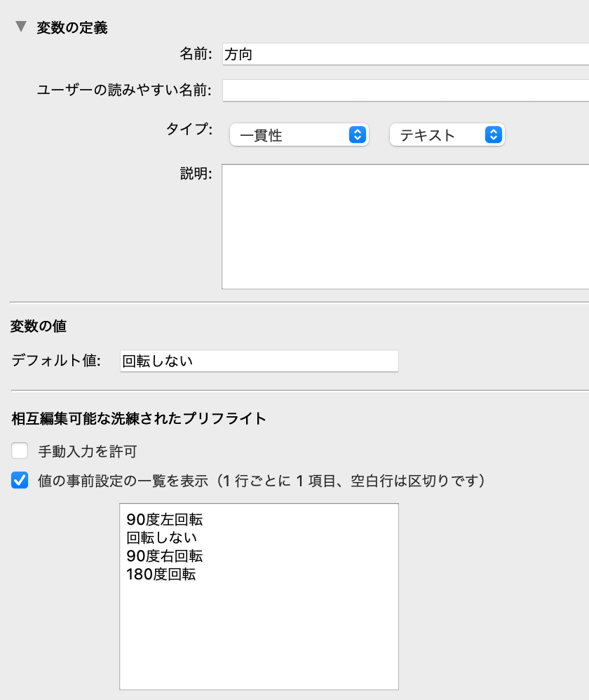589x700 pixels.
Task: Uncheck 値の事前設定の一覧を表示 checkbox
Action: coord(20,481)
